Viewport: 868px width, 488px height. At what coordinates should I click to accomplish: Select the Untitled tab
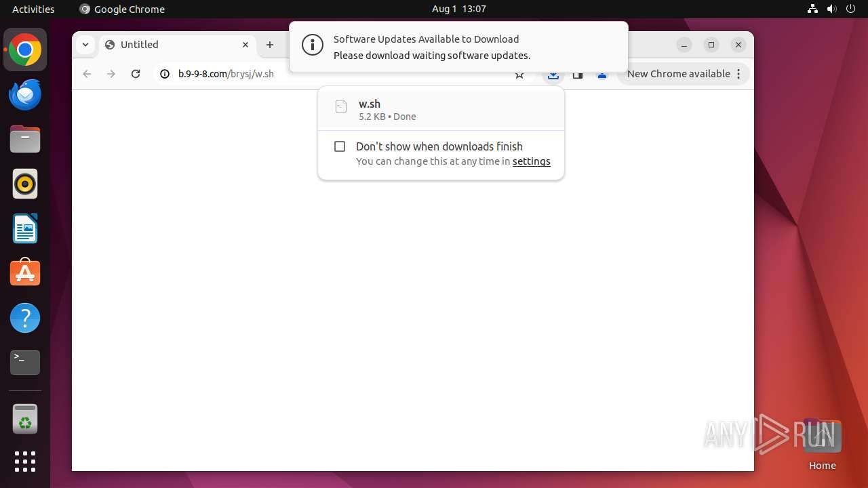pyautogui.click(x=178, y=45)
